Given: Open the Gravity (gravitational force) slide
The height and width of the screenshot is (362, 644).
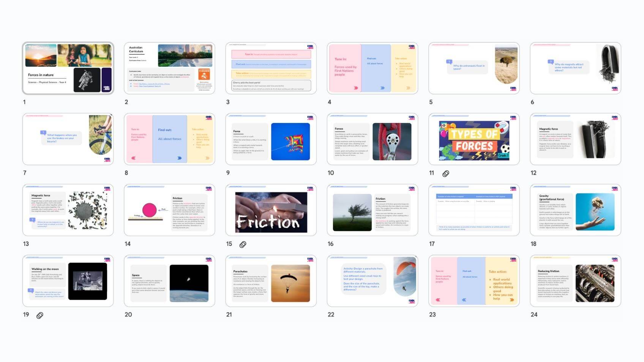Looking at the screenshot, I should (575, 210).
